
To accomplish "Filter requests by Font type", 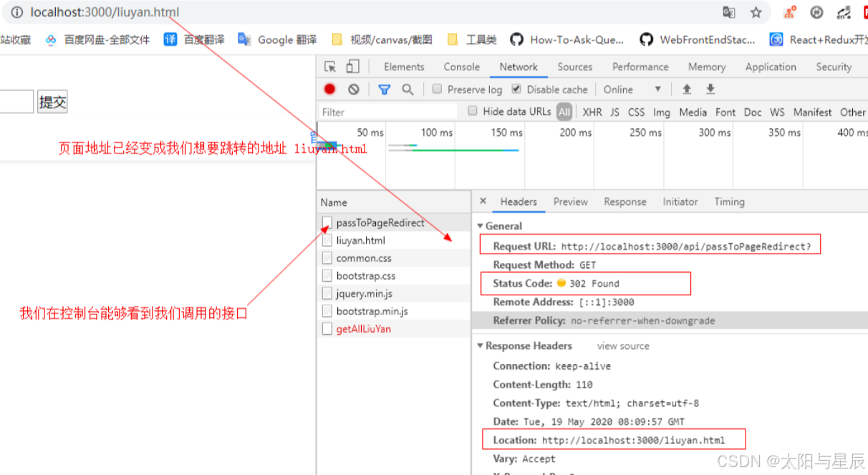I will pos(725,112).
